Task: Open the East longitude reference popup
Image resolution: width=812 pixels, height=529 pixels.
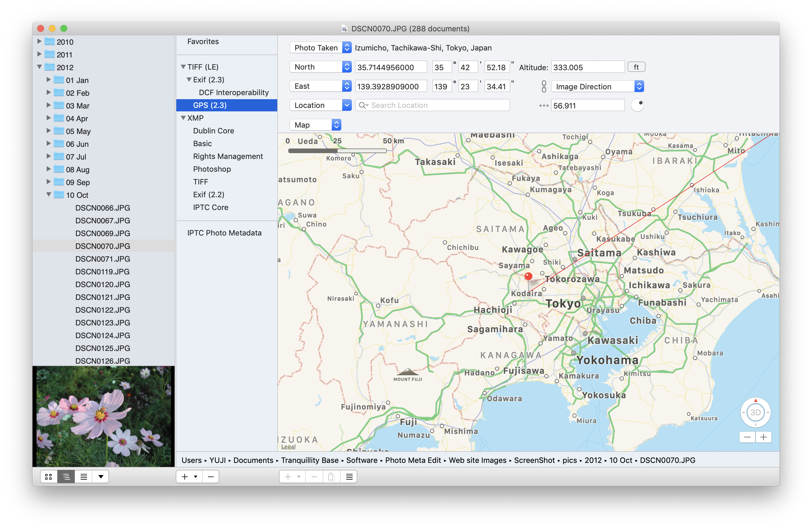Action: coord(320,86)
